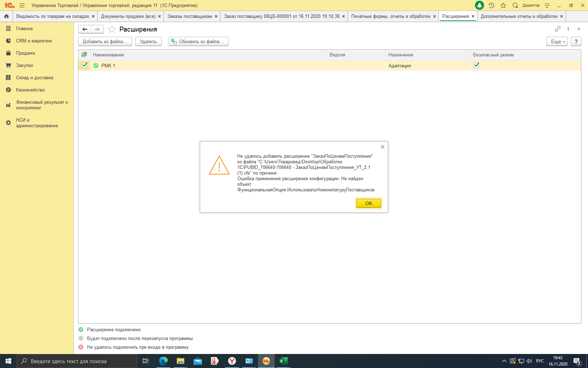Open the hamburger functions menu
The image size is (588, 368).
click(x=22, y=5)
